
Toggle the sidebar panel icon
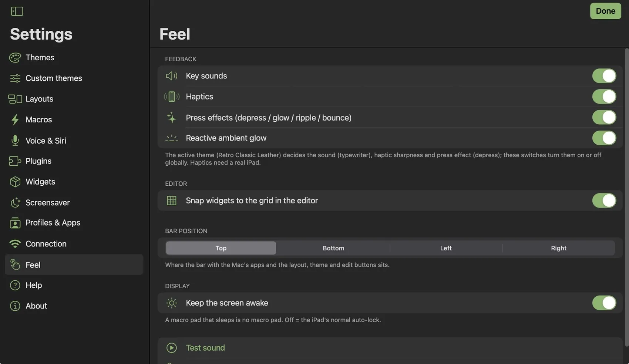click(x=17, y=11)
